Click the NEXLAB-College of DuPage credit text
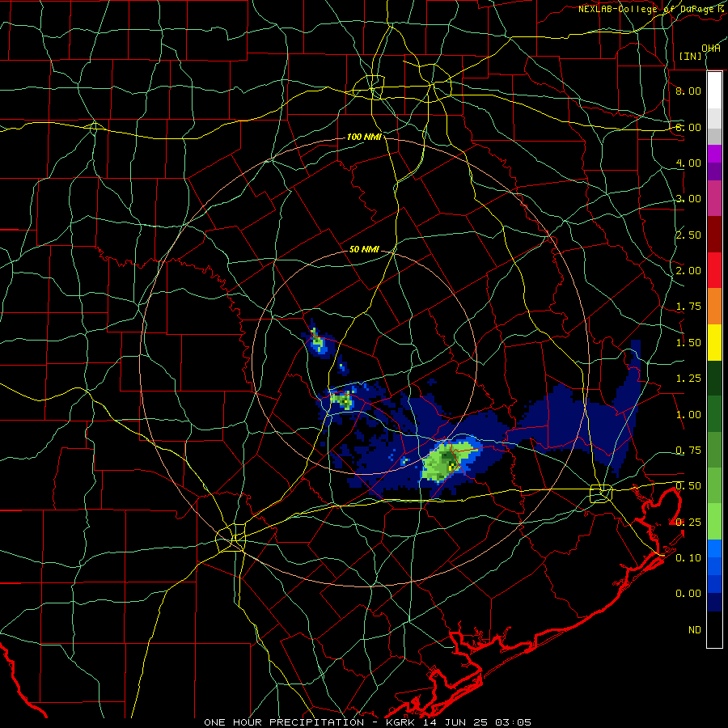Screen dimensions: 728x728 (652, 9)
